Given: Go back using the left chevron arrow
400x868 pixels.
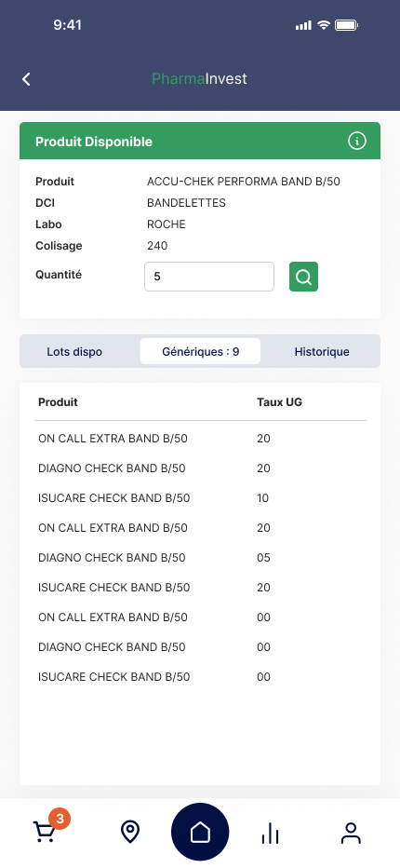Looking at the screenshot, I should tap(26, 79).
